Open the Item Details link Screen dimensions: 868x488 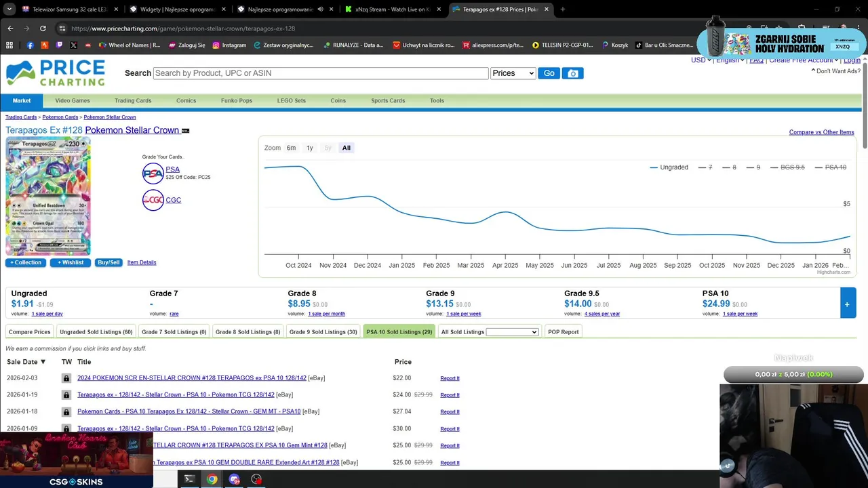tap(142, 262)
